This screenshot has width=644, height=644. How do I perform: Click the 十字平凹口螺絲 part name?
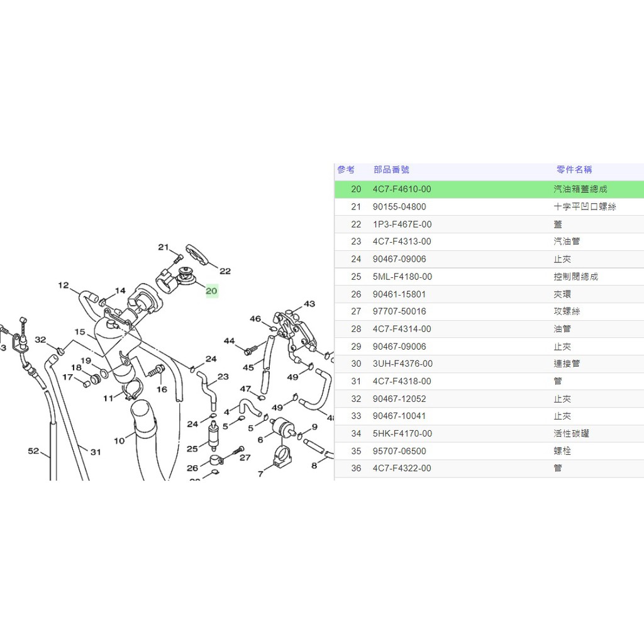pos(584,207)
